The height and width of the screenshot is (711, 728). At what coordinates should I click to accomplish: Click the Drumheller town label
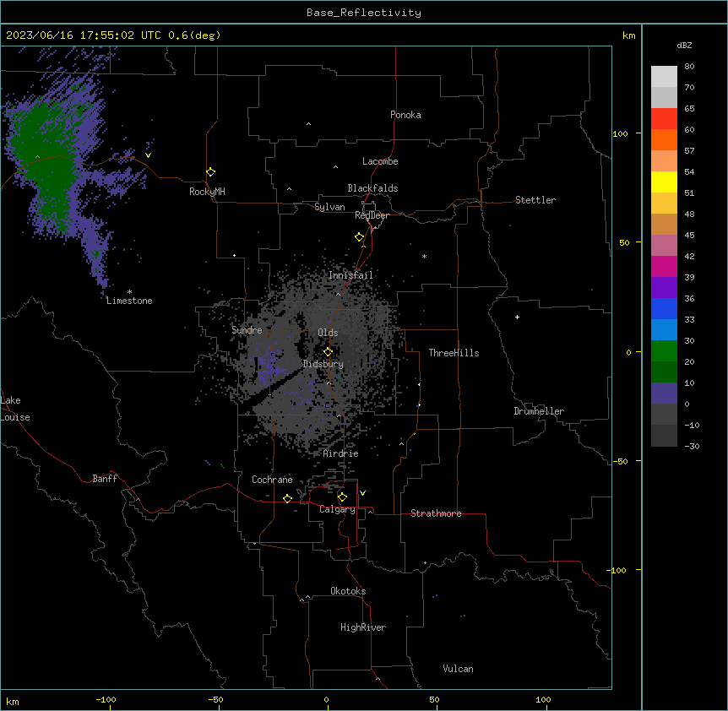[539, 411]
